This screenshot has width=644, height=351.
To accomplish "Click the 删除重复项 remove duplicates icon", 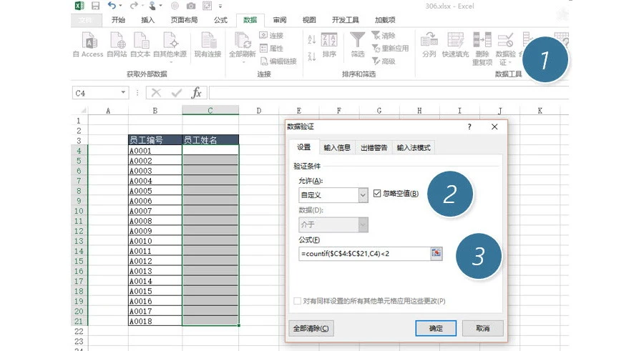I will [482, 41].
